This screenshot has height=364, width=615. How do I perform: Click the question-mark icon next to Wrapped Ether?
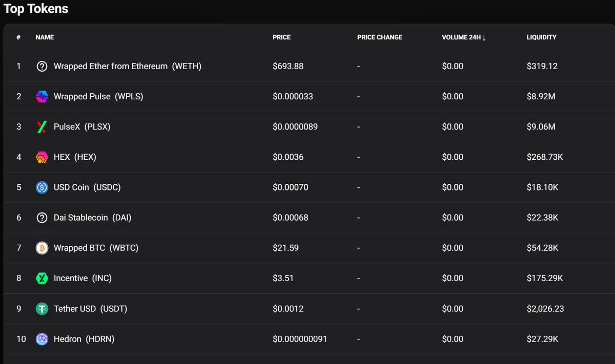tap(42, 66)
